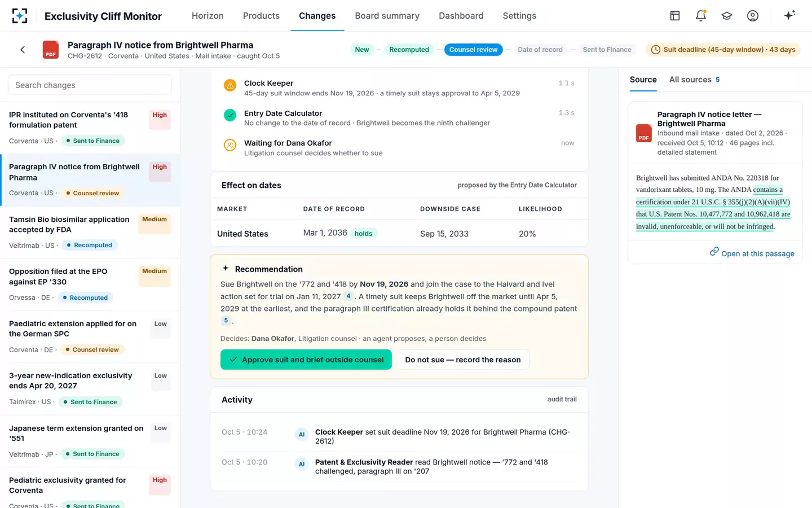Click the graduation cap help icon

[727, 16]
